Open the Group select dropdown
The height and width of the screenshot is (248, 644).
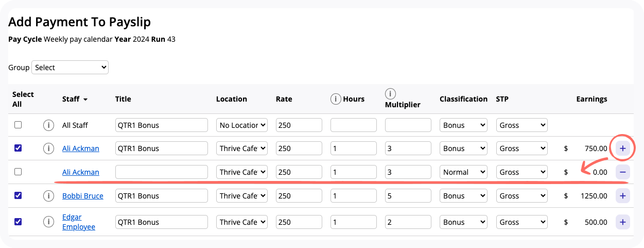70,68
